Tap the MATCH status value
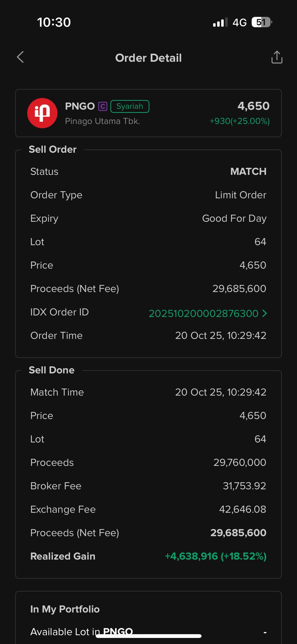The image size is (297, 644). tap(248, 172)
